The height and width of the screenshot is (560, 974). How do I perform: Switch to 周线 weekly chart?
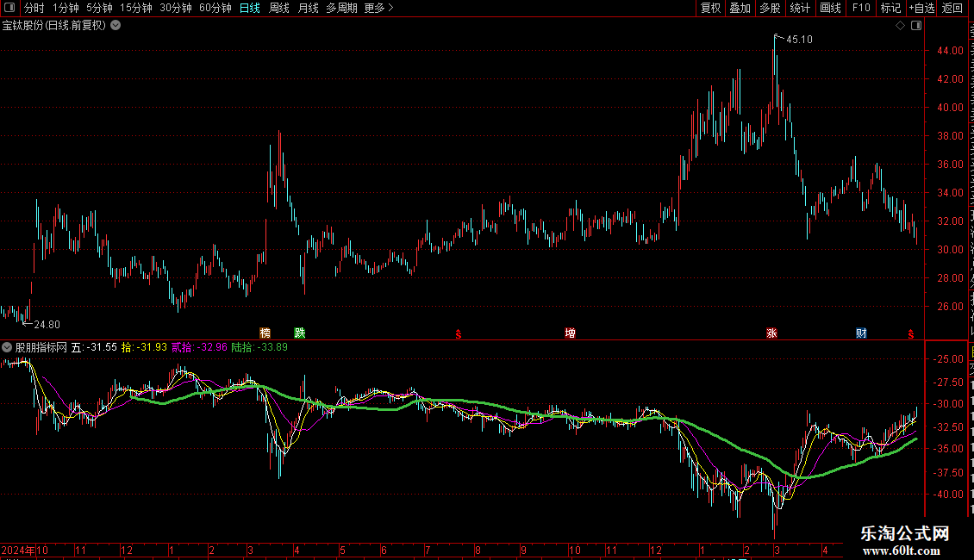click(x=279, y=8)
